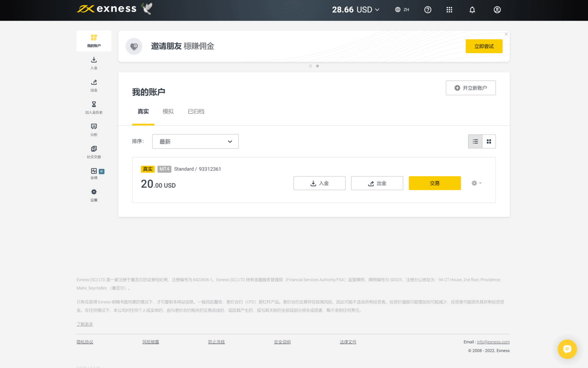Switch to the 已归档 archived tab
The height and width of the screenshot is (368, 588).
(196, 112)
